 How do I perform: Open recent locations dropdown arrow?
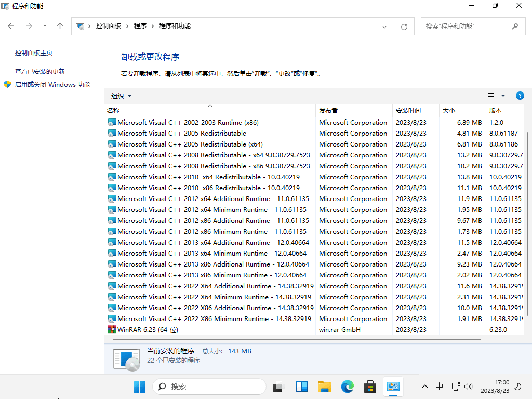[x=45, y=26]
